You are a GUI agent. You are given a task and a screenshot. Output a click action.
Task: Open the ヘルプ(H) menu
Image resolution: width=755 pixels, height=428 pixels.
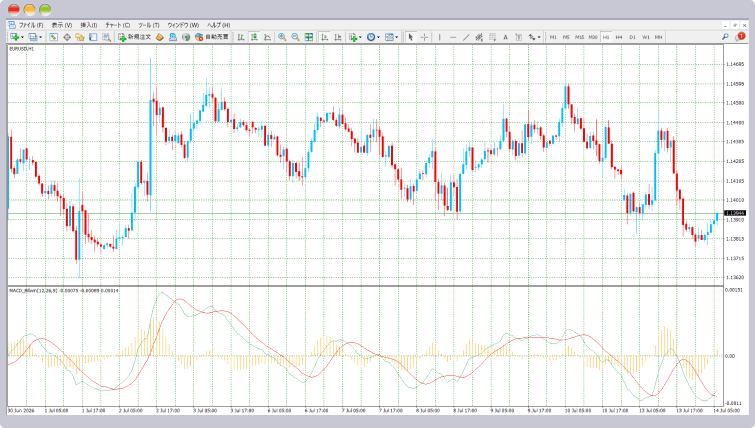(219, 25)
